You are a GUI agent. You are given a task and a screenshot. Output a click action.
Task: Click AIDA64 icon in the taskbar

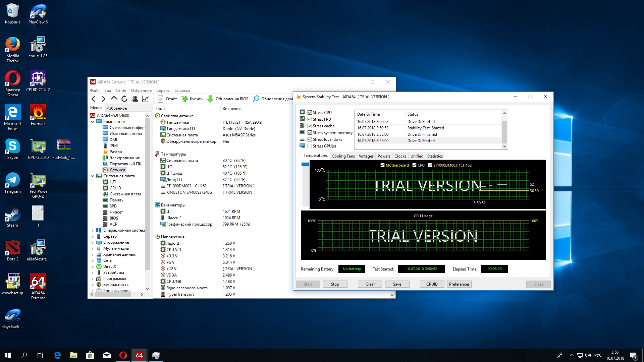click(139, 355)
